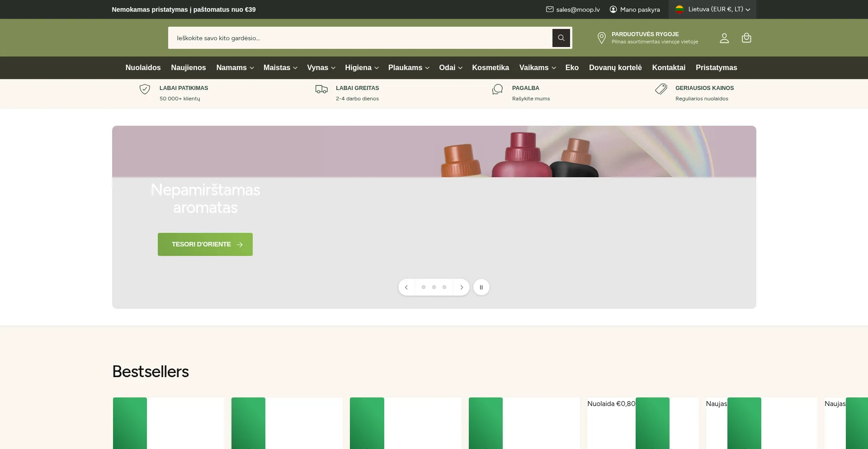Click the TESORI D'ORIENTE button
The width and height of the screenshot is (868, 449).
click(205, 244)
